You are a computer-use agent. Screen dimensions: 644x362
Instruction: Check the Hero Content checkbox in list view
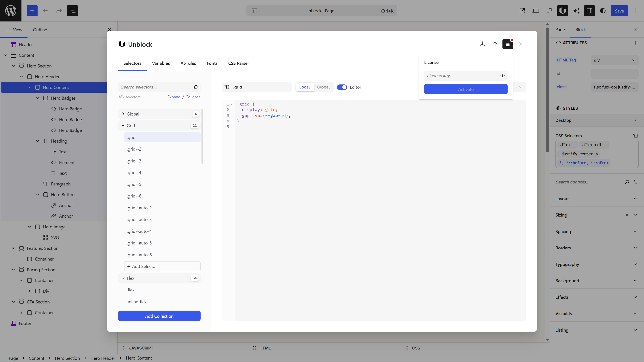(x=38, y=87)
